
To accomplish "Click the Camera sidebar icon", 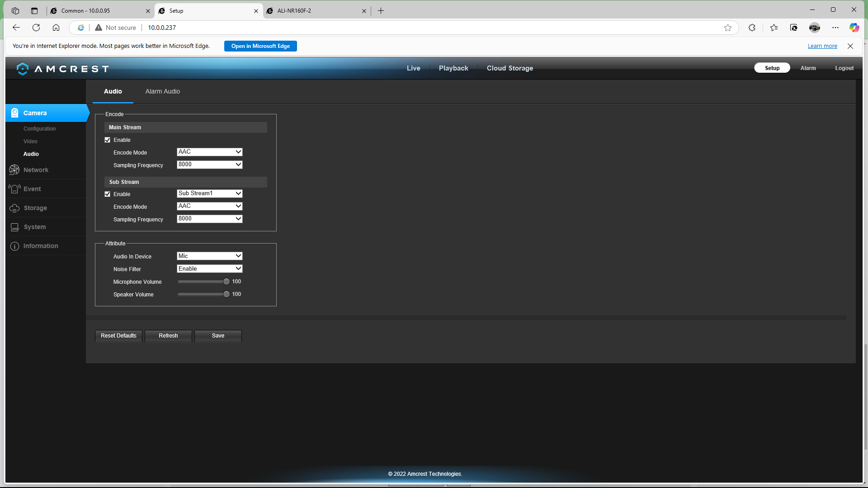I will tap(15, 113).
